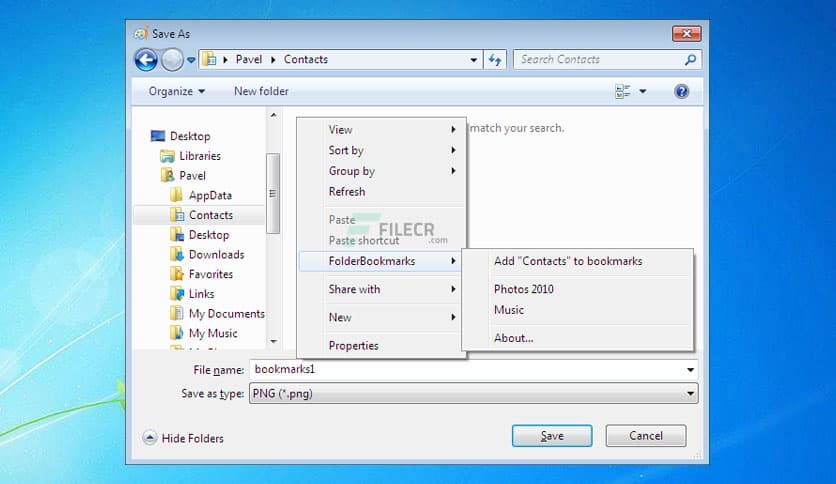Open the view options dropdown arrow

point(643,91)
